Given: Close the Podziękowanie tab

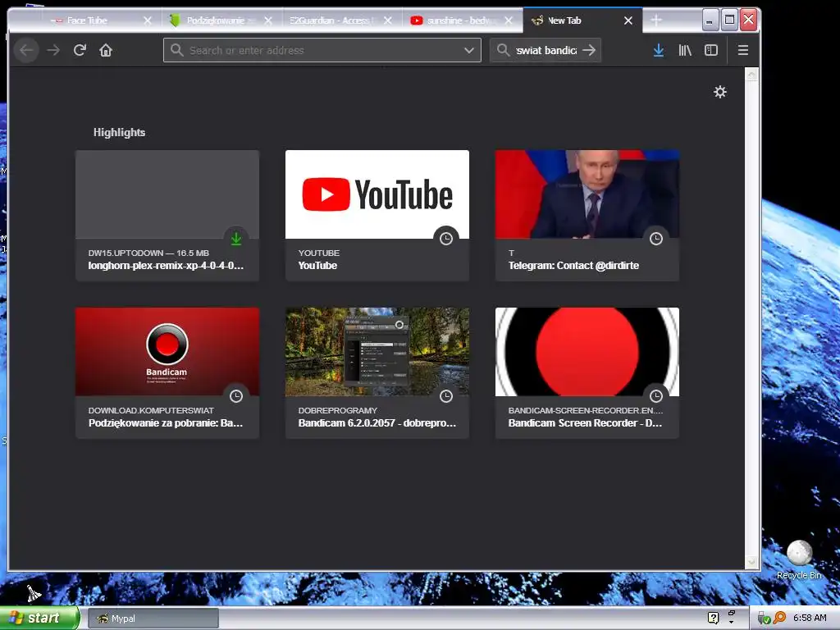Looking at the screenshot, I should (268, 21).
